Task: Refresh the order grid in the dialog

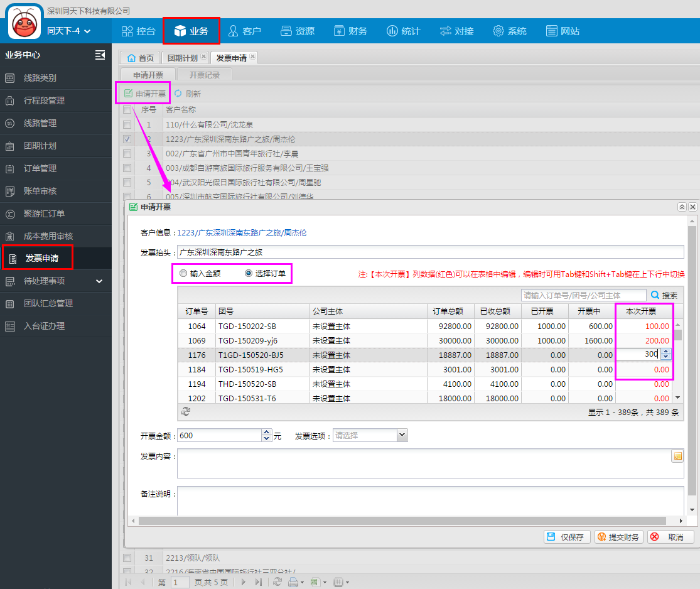Action: coord(186,411)
